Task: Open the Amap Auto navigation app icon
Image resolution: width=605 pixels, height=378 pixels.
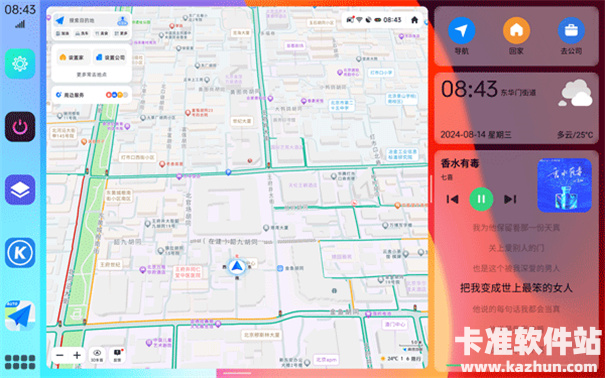Action: [20, 316]
